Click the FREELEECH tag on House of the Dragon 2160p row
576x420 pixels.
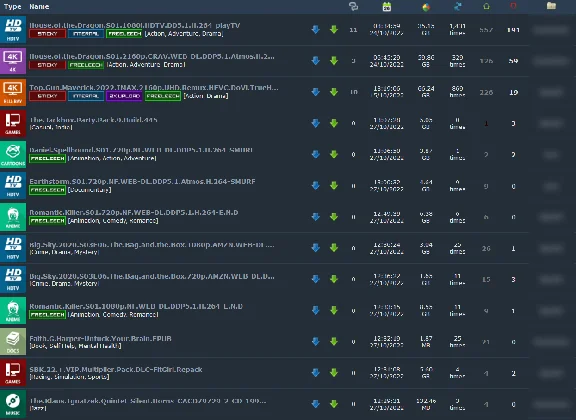click(86, 65)
